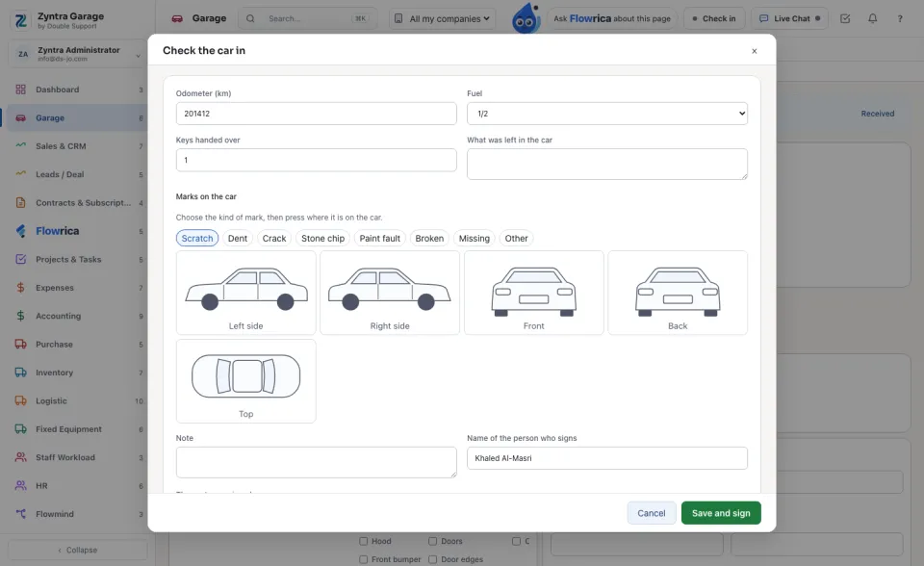Viewport: 924px width, 566px height.
Task: Click the search magnifier icon
Action: point(250,18)
